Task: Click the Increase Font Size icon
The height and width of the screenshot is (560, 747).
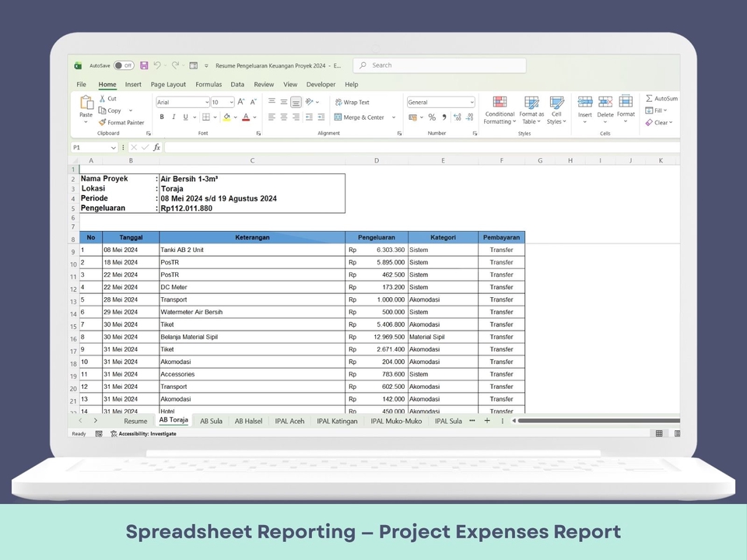Action: tap(241, 102)
